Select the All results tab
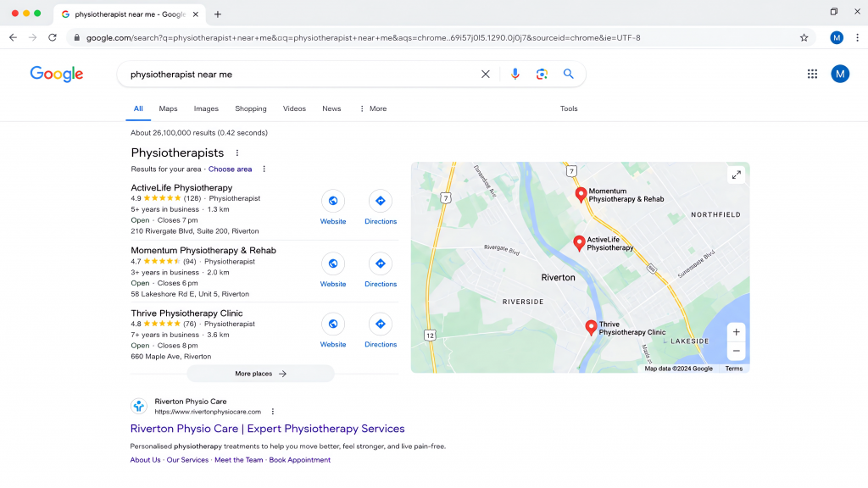The height and width of the screenshot is (488, 868). coord(138,108)
